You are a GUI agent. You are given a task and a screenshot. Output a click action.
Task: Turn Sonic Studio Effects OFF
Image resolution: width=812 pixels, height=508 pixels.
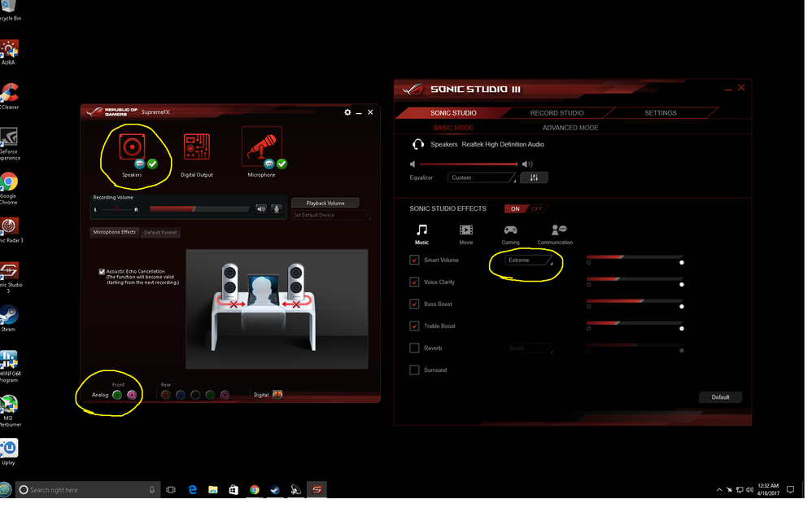tap(537, 209)
